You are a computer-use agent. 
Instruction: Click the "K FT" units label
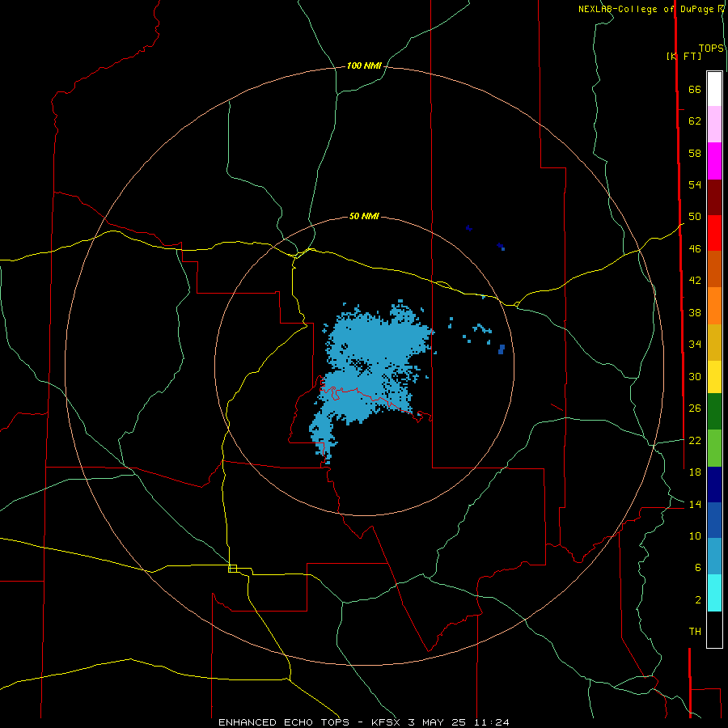coord(684,56)
